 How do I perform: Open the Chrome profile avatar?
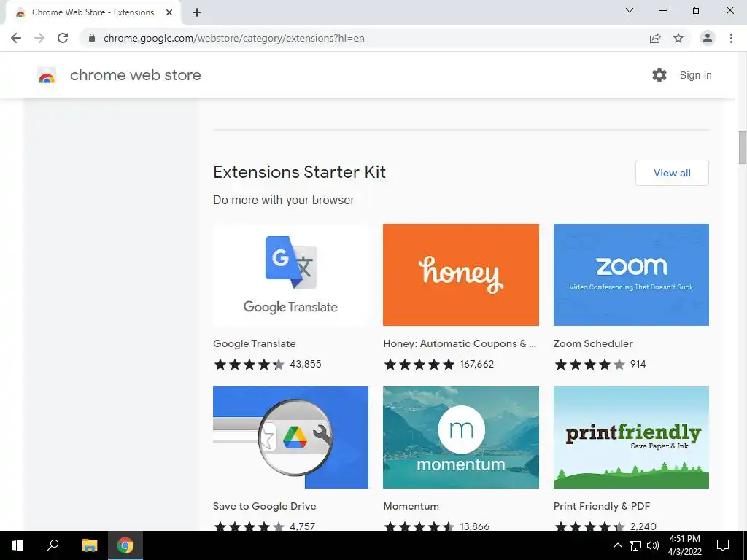pyautogui.click(x=708, y=38)
